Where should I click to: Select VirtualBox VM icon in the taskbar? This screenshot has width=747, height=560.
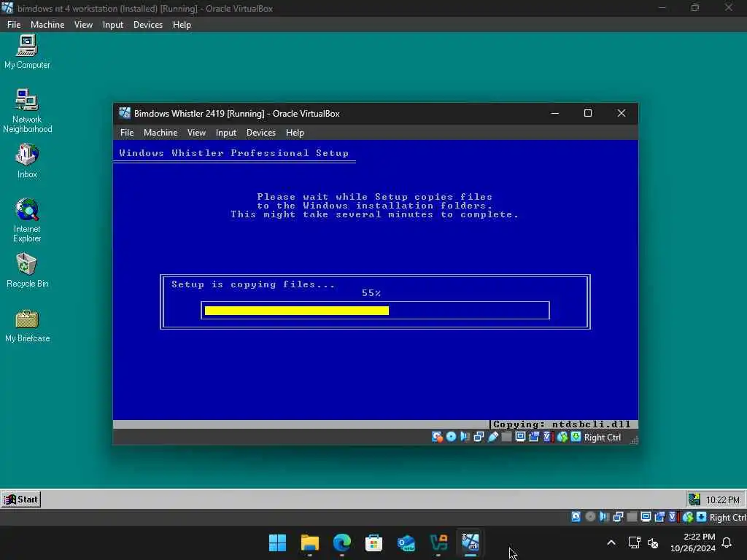471,542
